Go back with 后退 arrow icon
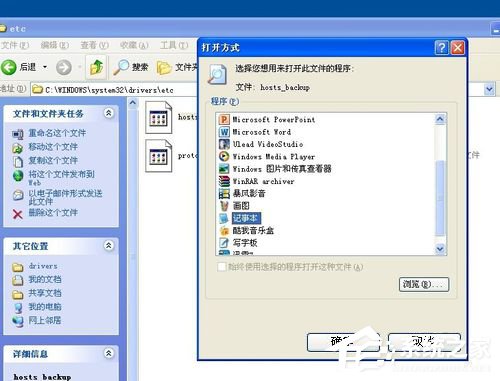The height and width of the screenshot is (381, 500). (x=9, y=67)
